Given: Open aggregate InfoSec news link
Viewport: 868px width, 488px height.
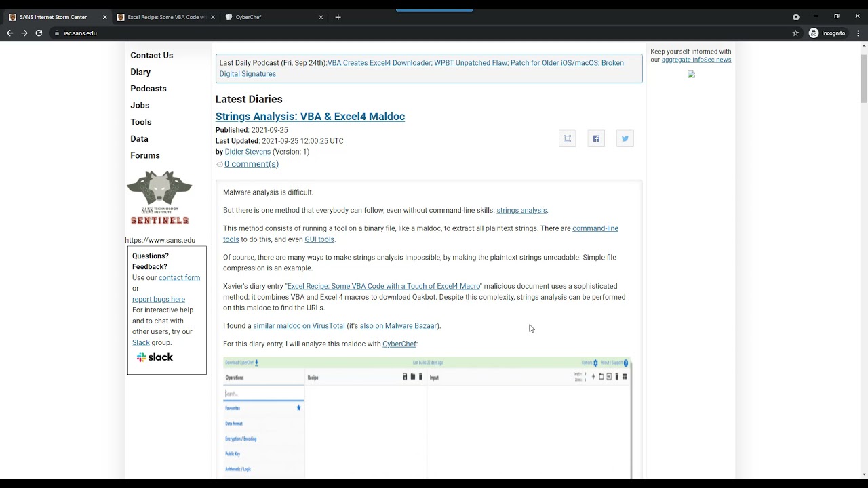Looking at the screenshot, I should tap(696, 60).
